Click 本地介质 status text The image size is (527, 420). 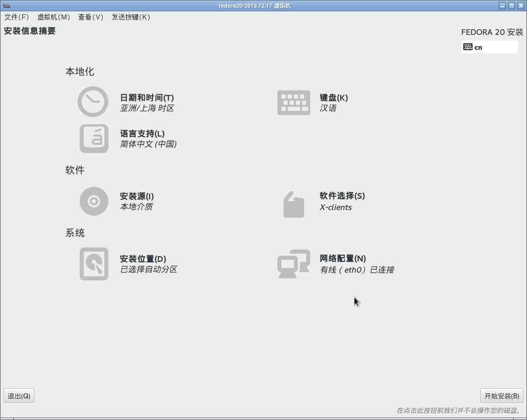pos(136,206)
